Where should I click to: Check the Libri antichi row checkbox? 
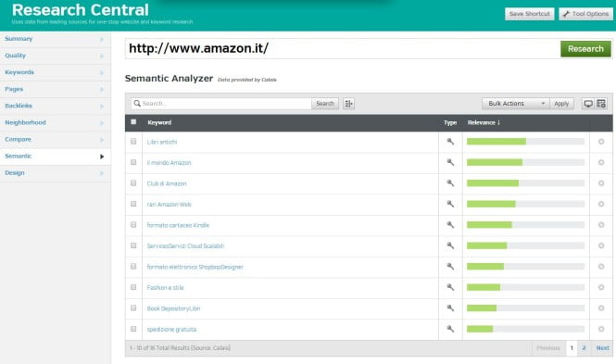(x=133, y=142)
